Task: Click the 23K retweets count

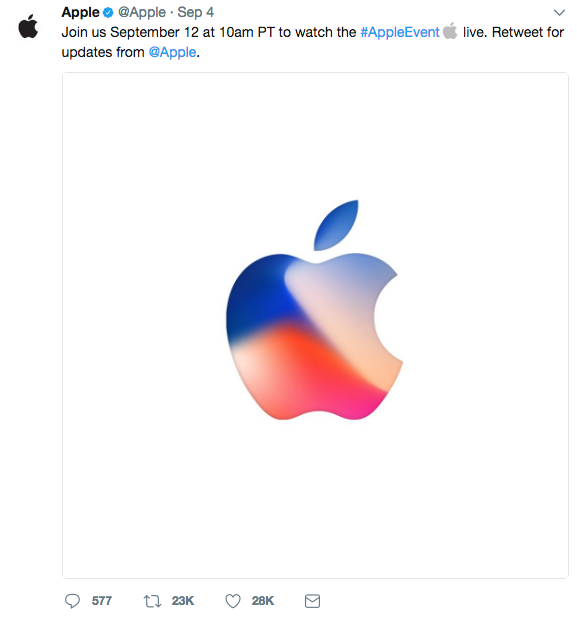Action: (182, 601)
